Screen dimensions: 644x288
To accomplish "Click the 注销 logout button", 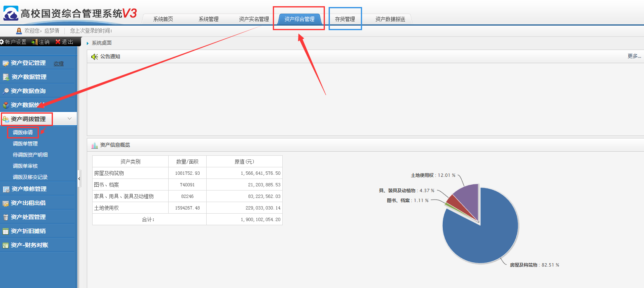I will coord(41,42).
